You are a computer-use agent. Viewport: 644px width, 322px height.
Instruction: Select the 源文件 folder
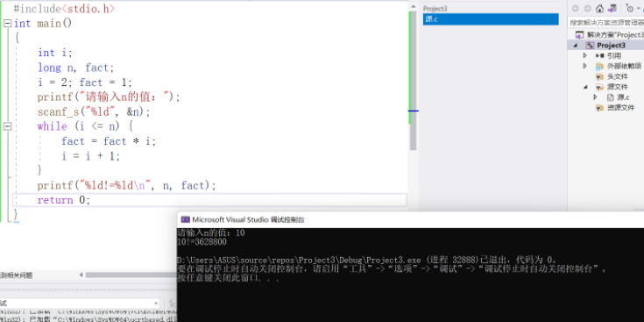(618, 87)
